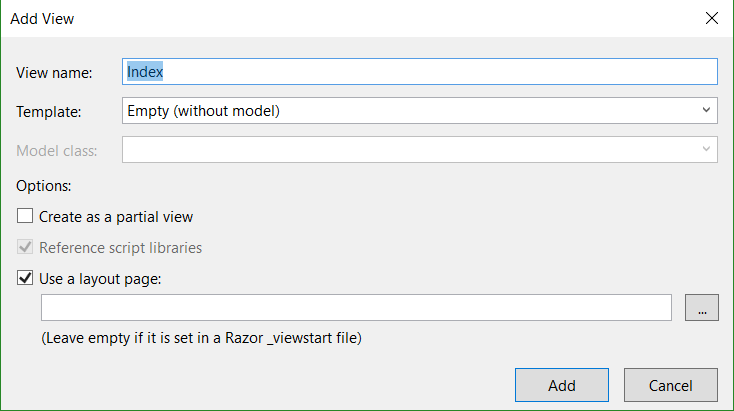Image resolution: width=734 pixels, height=411 pixels.
Task: Click the Model class dropdown arrow
Action: pos(706,150)
